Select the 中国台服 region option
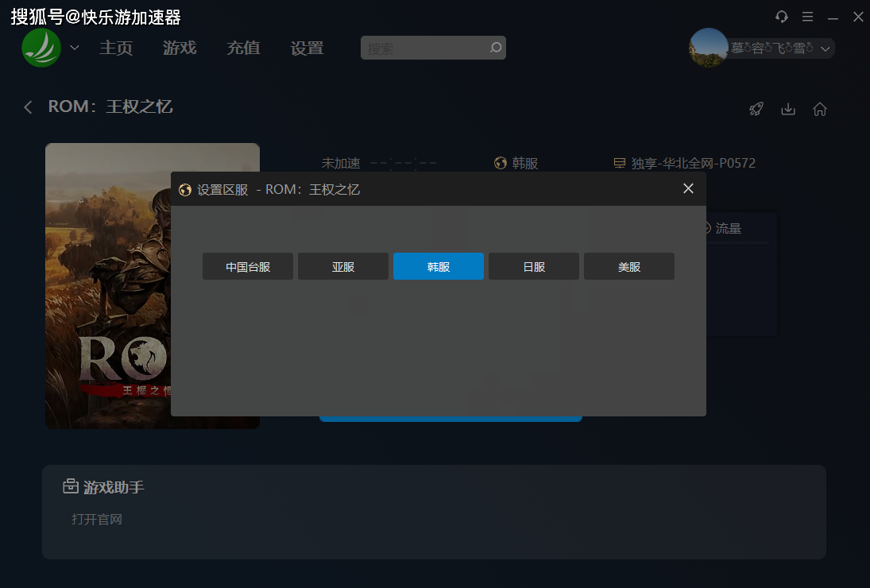 point(248,267)
